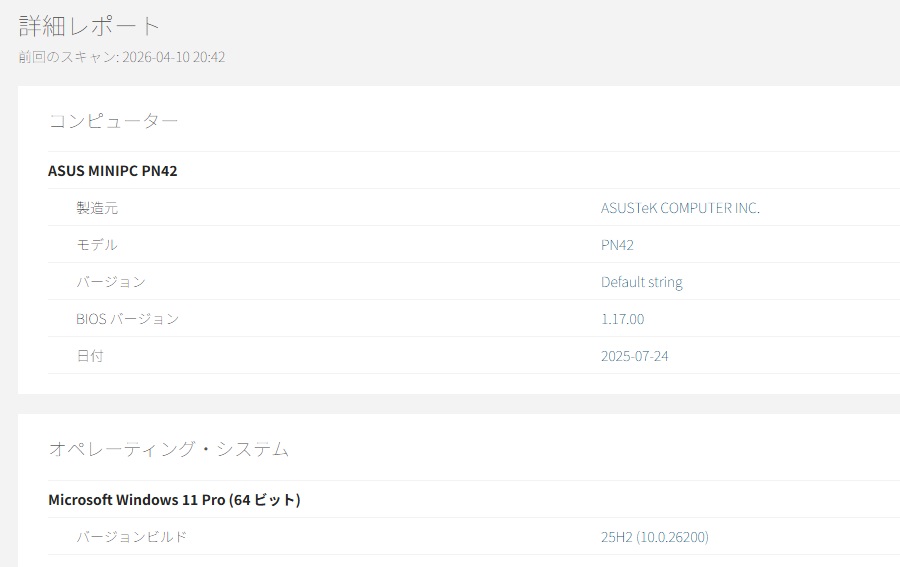Click the オペレーティング・システム section header
The height and width of the screenshot is (567, 900).
168,449
